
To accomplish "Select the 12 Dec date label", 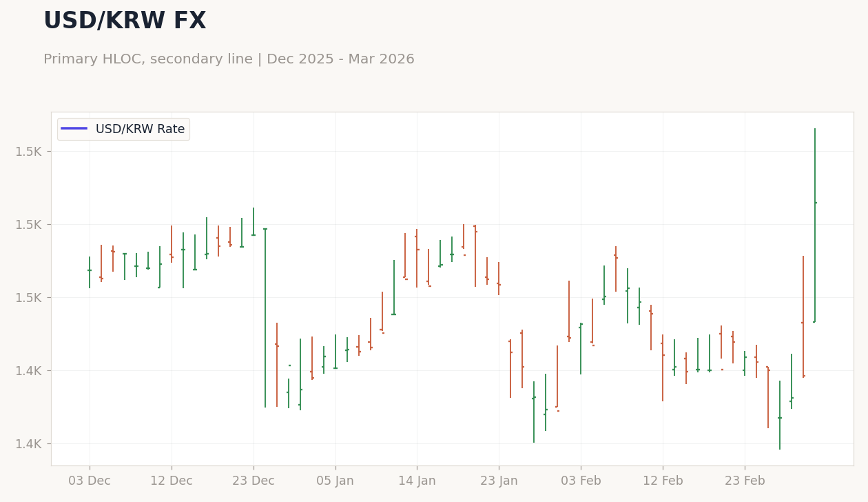I will pyautogui.click(x=172, y=481).
